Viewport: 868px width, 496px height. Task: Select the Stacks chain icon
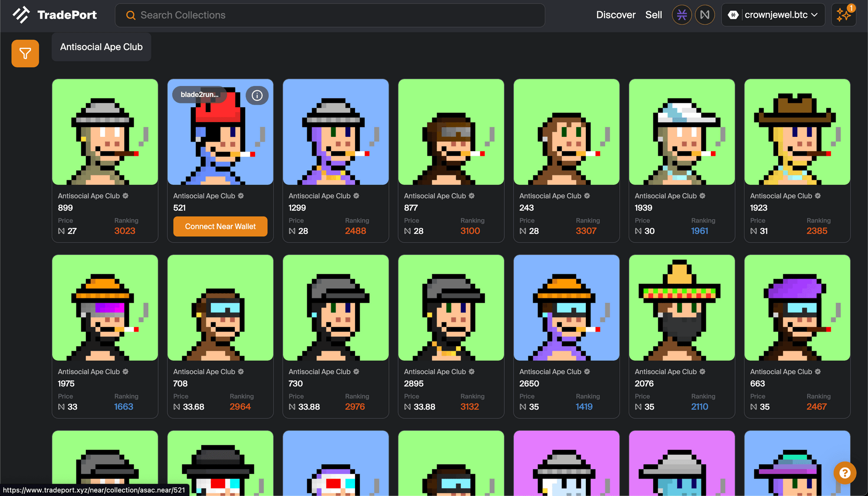(681, 15)
